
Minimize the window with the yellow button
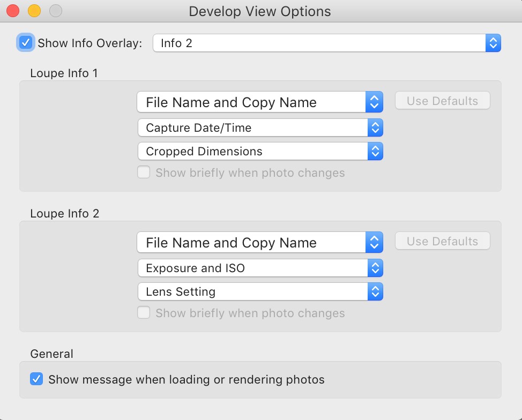(34, 11)
